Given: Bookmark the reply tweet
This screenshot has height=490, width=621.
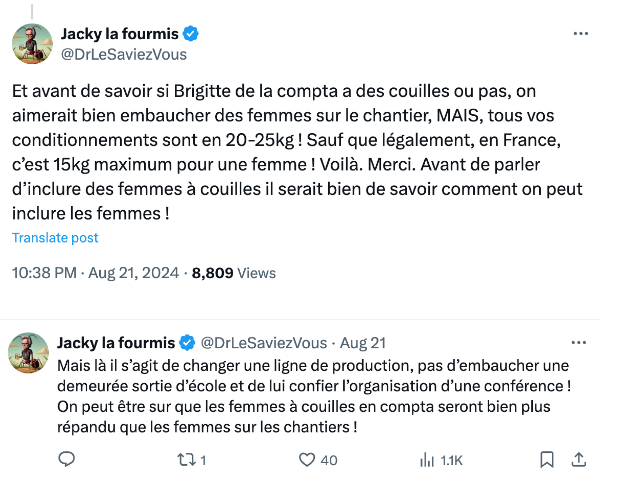Looking at the screenshot, I should coord(546,460).
